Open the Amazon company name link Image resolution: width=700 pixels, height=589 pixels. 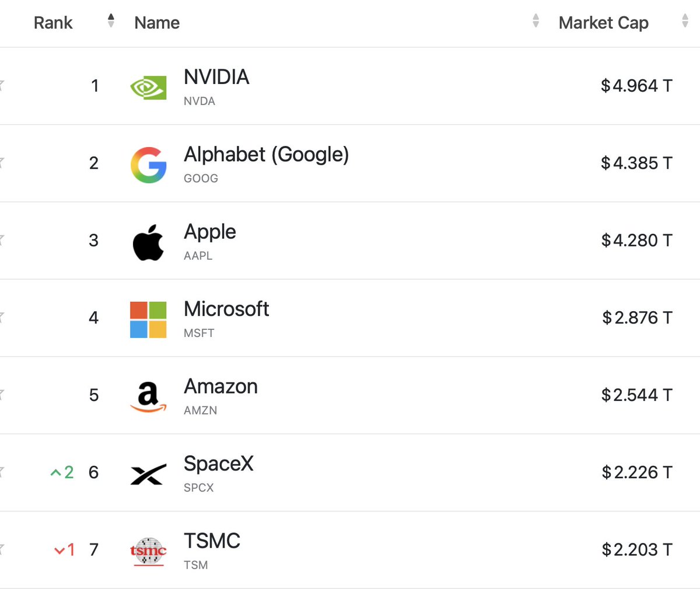tap(220, 386)
